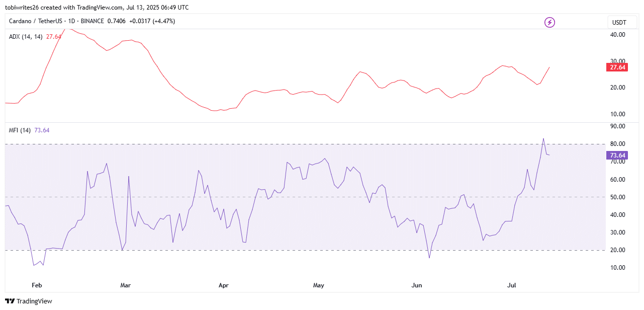The image size is (644, 310).
Task: Click the purple 73.64 MFI price flag
Action: point(616,156)
